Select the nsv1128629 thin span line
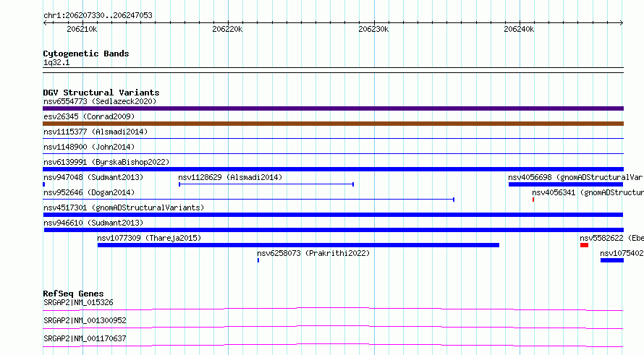Image resolution: width=644 pixels, height=355 pixels. point(266,184)
